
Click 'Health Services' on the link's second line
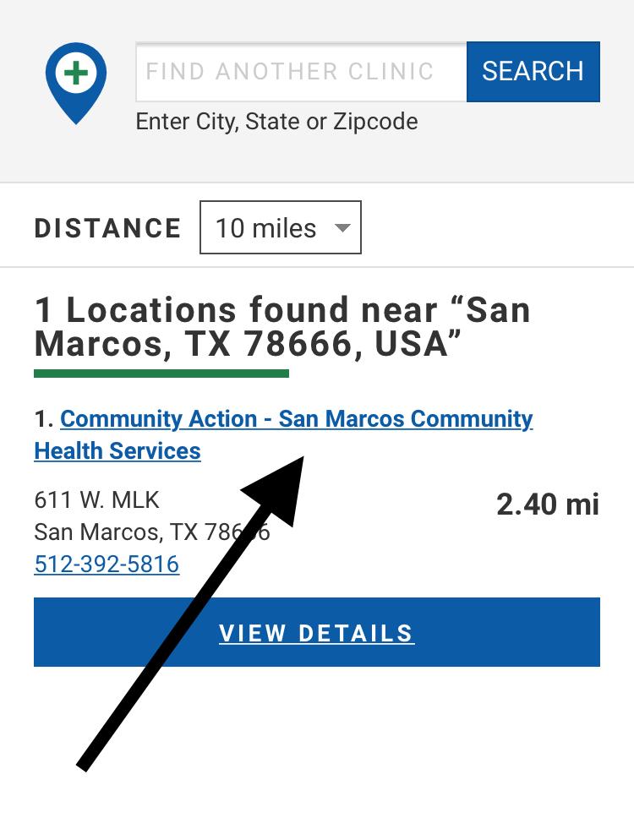click(x=118, y=451)
